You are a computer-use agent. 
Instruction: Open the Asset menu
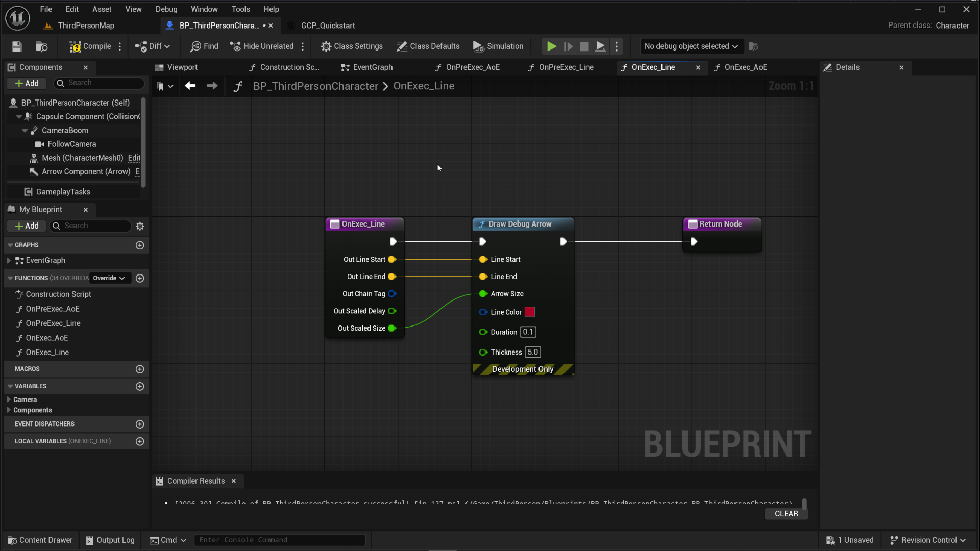[102, 9]
